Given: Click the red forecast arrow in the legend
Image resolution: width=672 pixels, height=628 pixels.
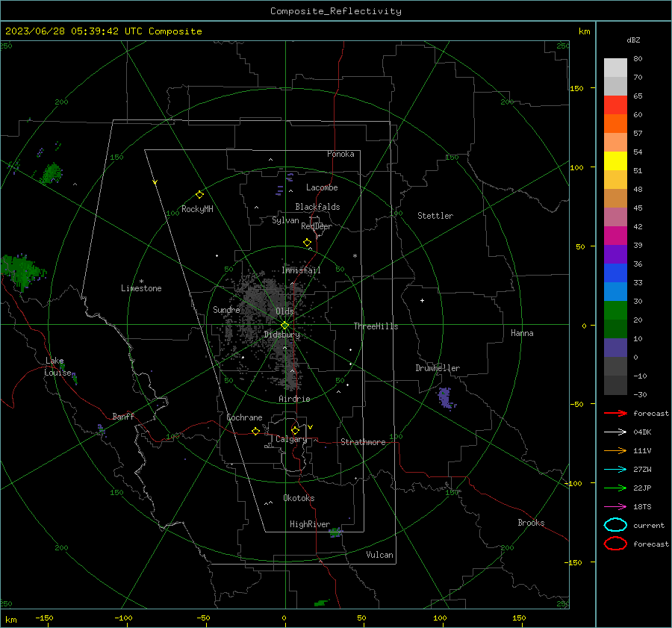Looking at the screenshot, I should pyautogui.click(x=615, y=413).
